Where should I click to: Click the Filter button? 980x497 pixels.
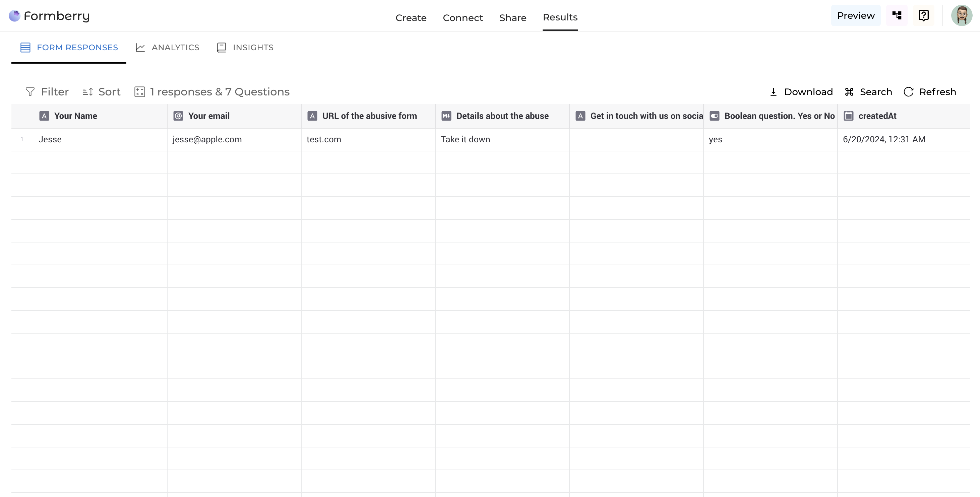click(x=47, y=92)
